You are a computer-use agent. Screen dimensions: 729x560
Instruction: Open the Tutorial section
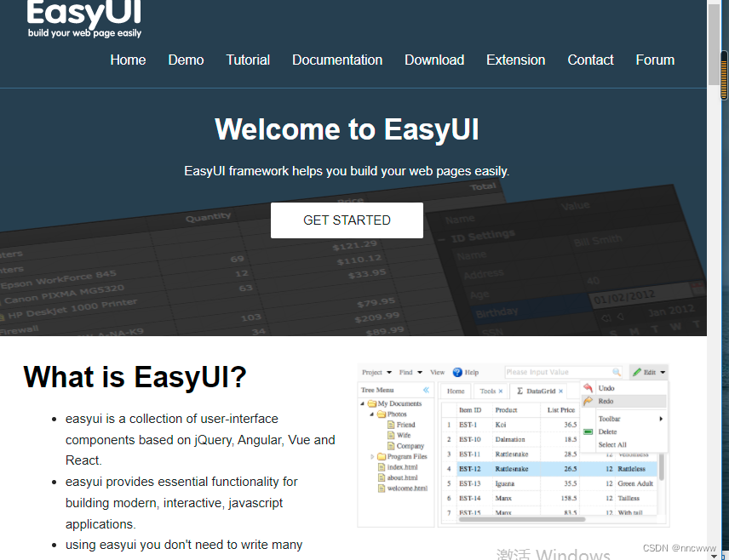[x=248, y=60]
